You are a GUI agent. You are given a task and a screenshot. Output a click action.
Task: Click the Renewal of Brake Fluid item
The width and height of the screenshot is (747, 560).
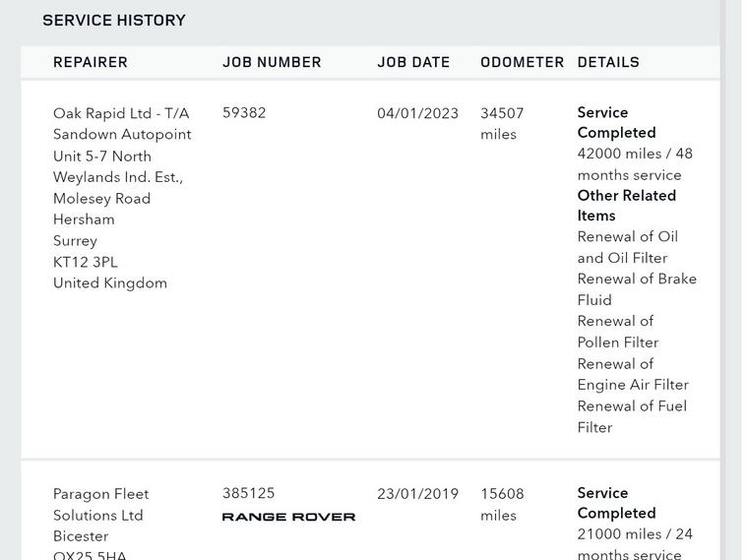(x=637, y=289)
